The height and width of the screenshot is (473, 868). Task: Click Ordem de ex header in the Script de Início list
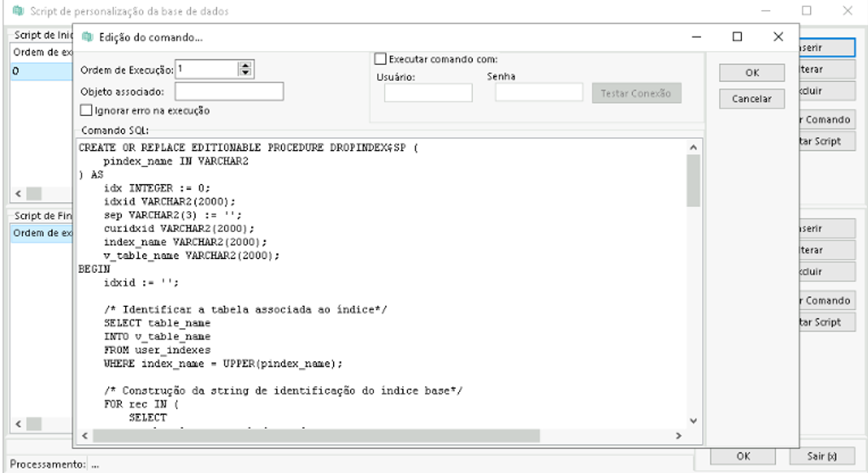42,52
